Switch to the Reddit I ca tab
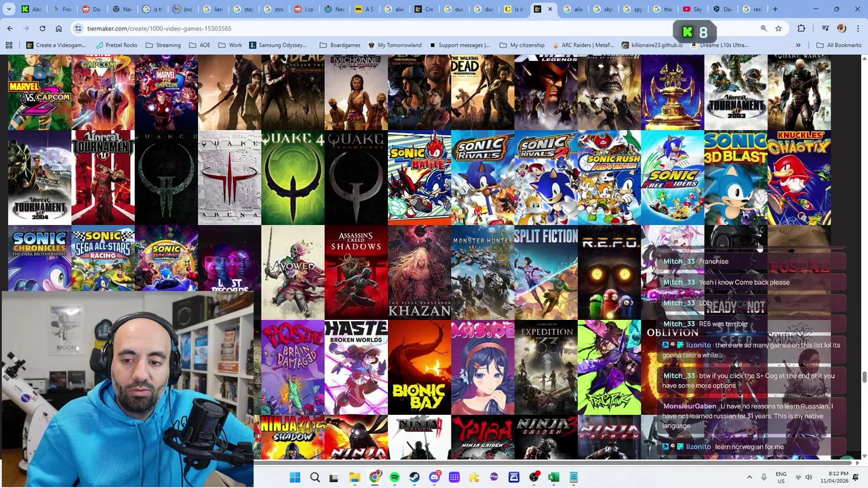868x488 pixels. [x=304, y=9]
